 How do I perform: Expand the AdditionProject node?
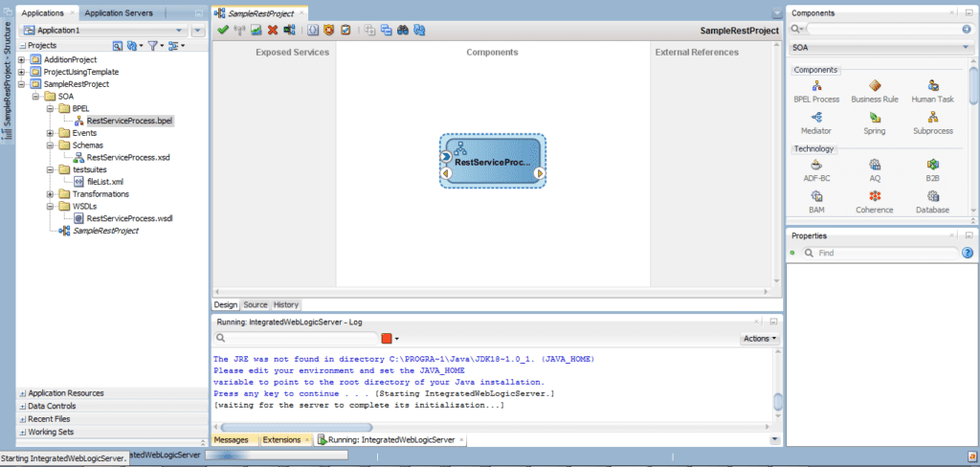[x=21, y=59]
